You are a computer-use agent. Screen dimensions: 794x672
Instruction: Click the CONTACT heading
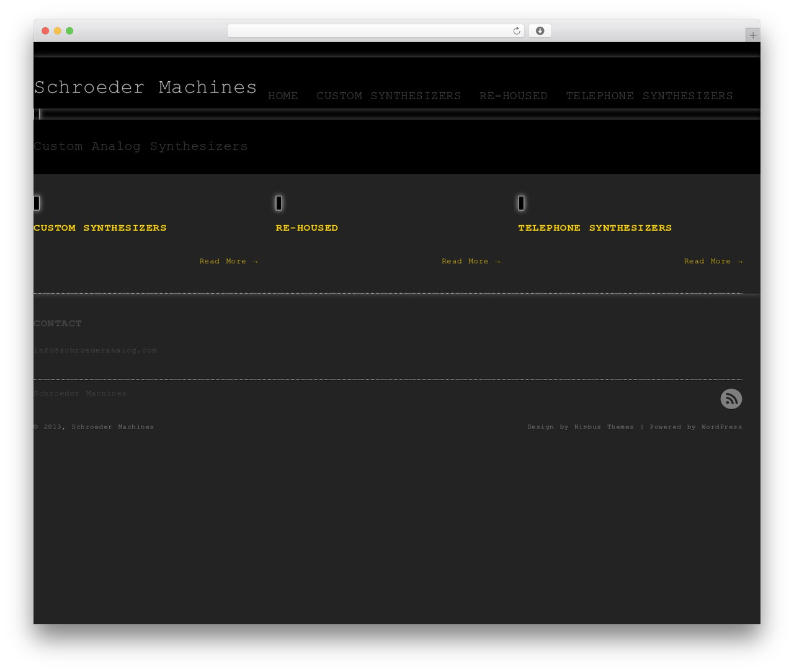(58, 324)
